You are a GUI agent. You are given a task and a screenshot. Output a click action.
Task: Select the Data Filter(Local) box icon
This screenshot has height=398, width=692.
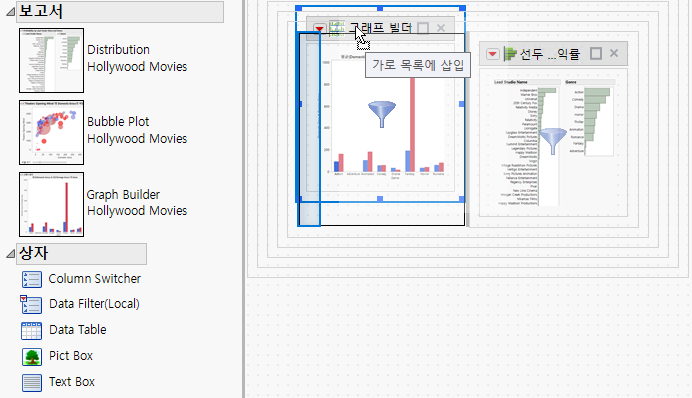pyautogui.click(x=31, y=304)
